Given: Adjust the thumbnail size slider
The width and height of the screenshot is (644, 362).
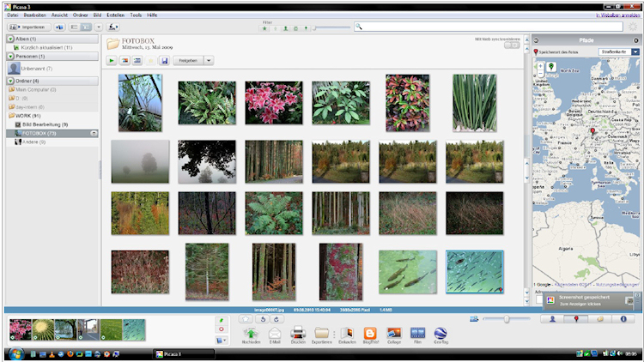Looking at the screenshot, I should coord(506,319).
